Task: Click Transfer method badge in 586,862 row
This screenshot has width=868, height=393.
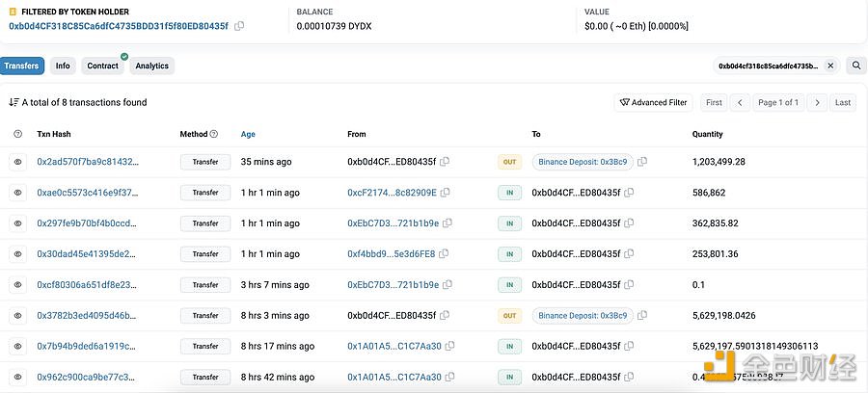Action: coord(205,193)
